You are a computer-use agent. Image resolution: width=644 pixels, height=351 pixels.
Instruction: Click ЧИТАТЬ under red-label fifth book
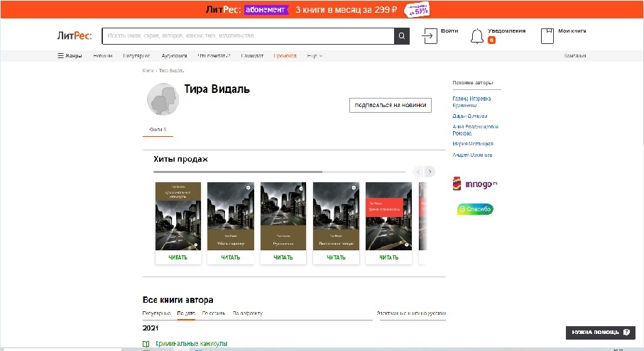(x=388, y=257)
